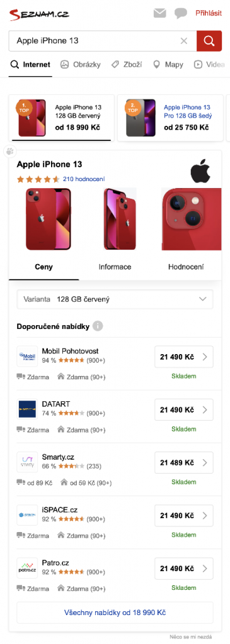The image size is (230, 644).
Task: Click the Apple brand logo
Action: tap(200, 172)
